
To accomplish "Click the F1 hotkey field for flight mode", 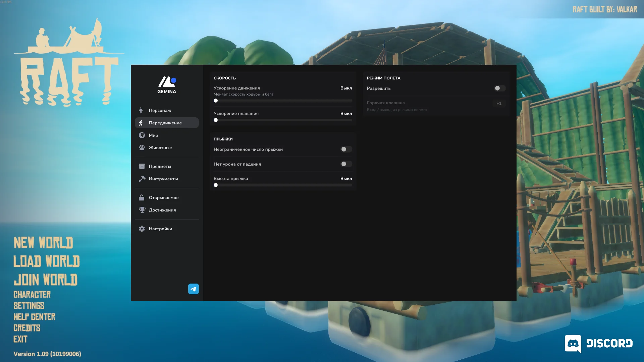I will click(x=499, y=103).
